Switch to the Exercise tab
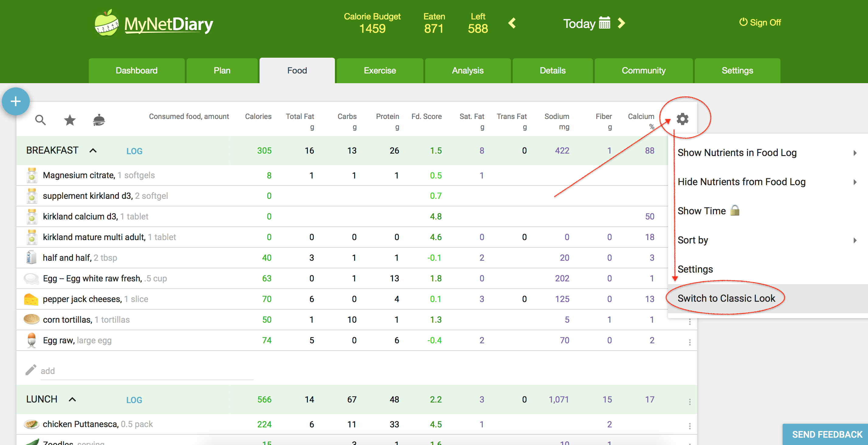Viewport: 868px width, 445px height. coord(380,71)
